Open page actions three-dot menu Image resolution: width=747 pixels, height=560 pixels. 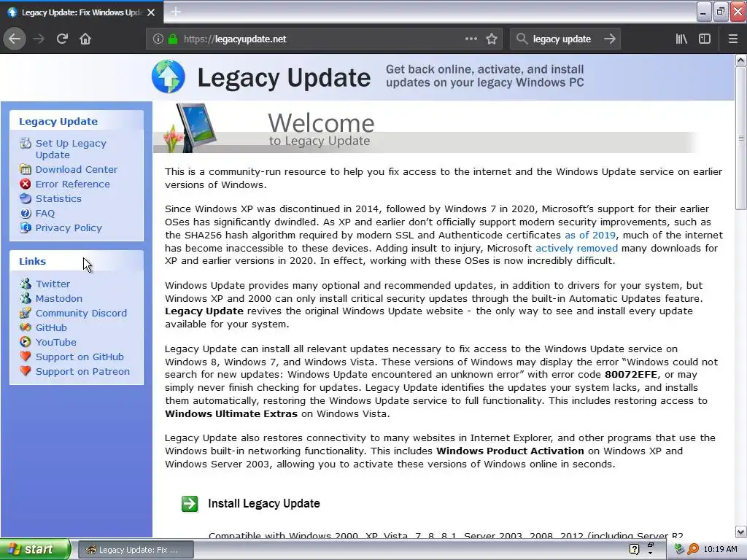(x=471, y=39)
